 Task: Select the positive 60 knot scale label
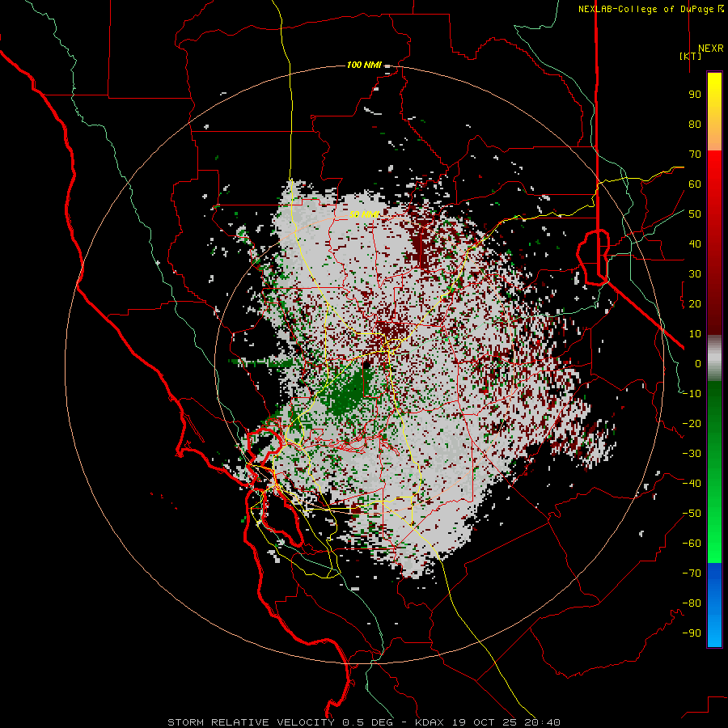695,184
